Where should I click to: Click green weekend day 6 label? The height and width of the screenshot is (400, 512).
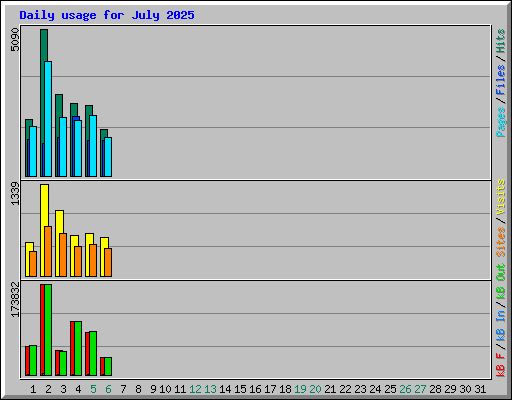[x=108, y=389]
